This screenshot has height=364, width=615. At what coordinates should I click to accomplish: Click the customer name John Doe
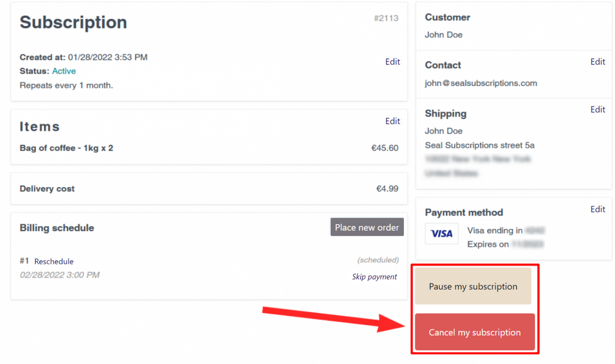pos(443,35)
